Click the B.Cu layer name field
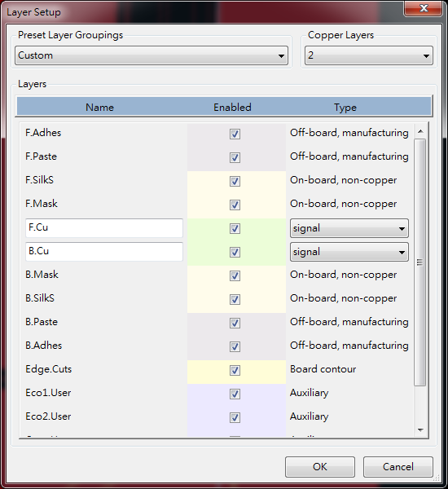 (104, 252)
